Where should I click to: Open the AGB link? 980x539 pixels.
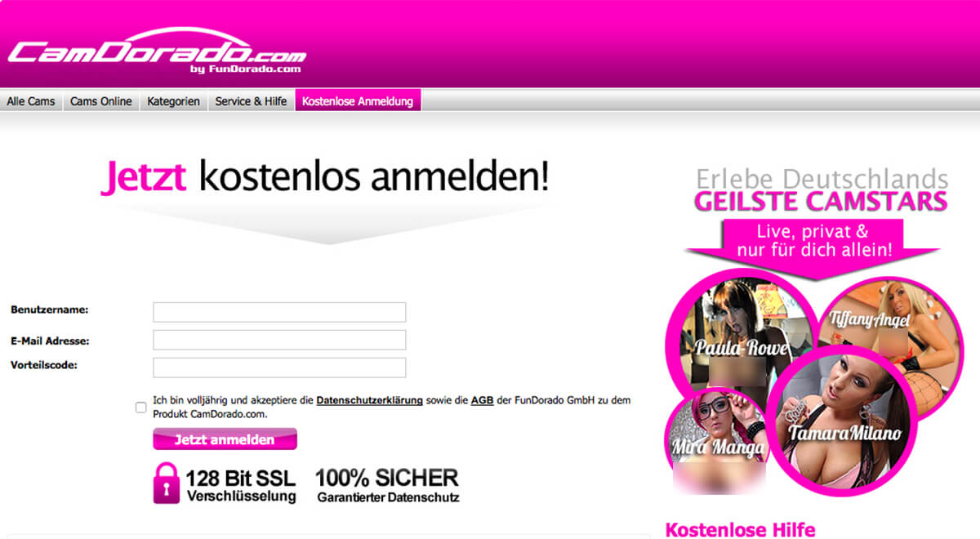(x=482, y=400)
